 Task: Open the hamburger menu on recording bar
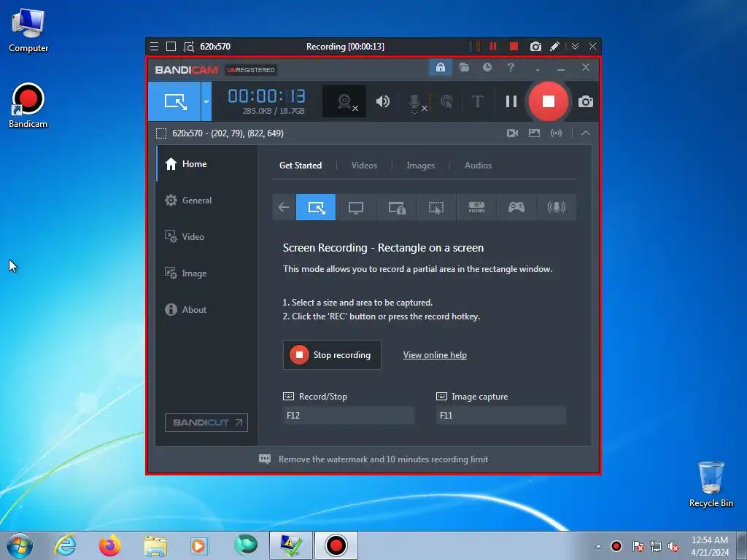[155, 46]
